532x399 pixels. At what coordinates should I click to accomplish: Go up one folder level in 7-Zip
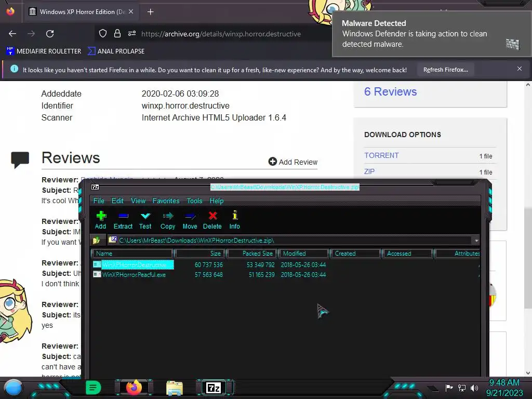tap(97, 241)
